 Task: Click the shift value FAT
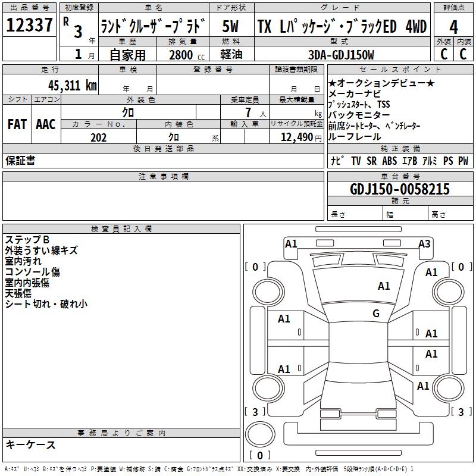[x=17, y=124]
